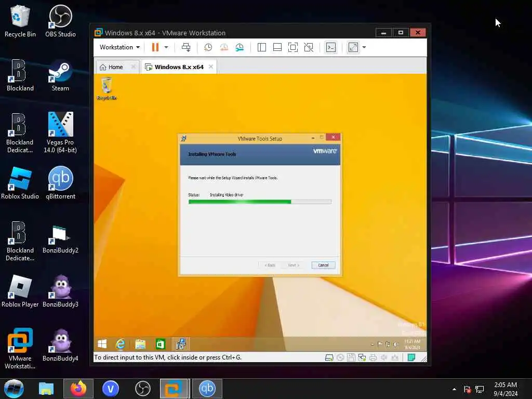Screen dimensions: 532x399
Task: Click the floppy status icon
Action: (351, 357)
